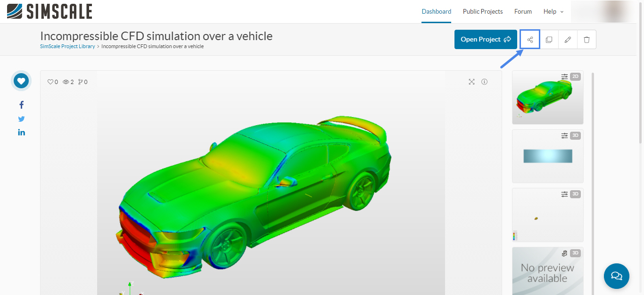Open the Forum navigation item
This screenshot has height=295, width=644.
[x=523, y=11]
